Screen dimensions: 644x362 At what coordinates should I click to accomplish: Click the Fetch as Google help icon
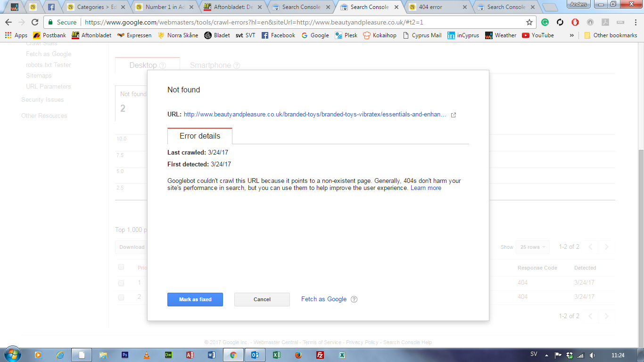[x=354, y=299]
